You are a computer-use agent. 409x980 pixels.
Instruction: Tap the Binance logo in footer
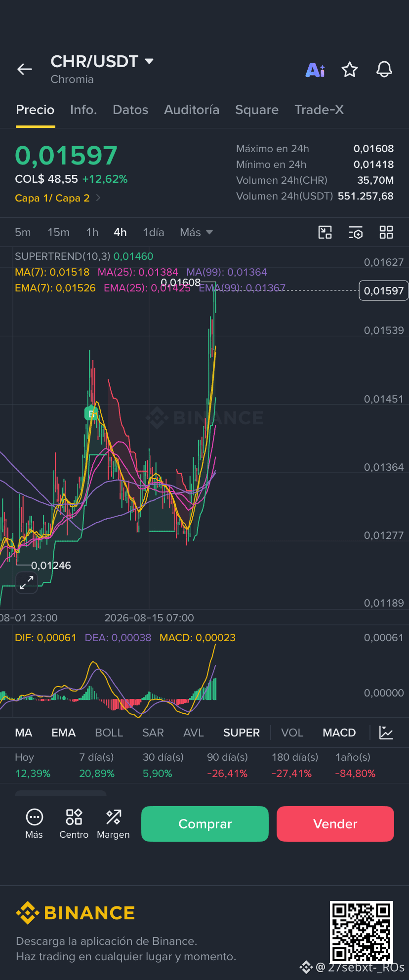click(x=76, y=913)
